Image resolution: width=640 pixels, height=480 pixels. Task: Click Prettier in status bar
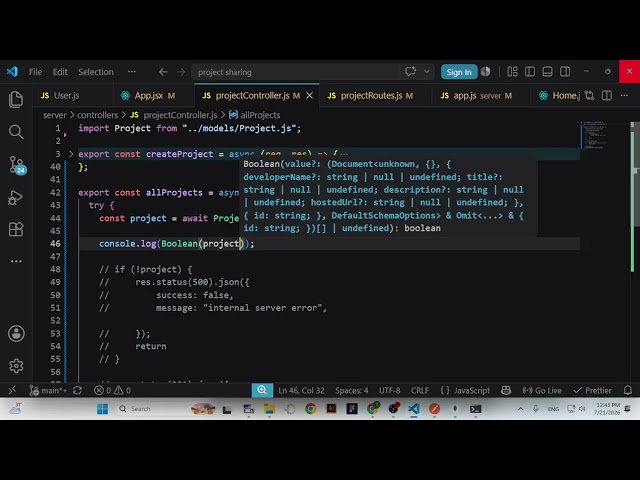(x=592, y=391)
